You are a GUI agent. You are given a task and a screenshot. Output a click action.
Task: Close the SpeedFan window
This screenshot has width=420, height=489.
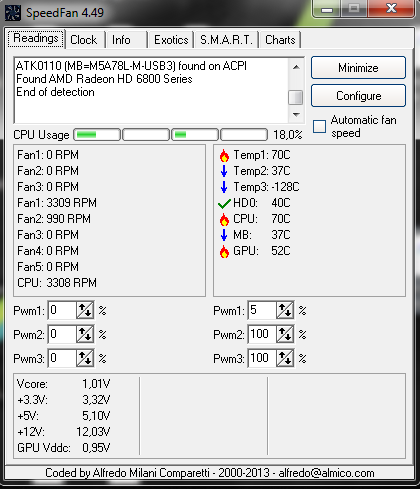(391, 8)
